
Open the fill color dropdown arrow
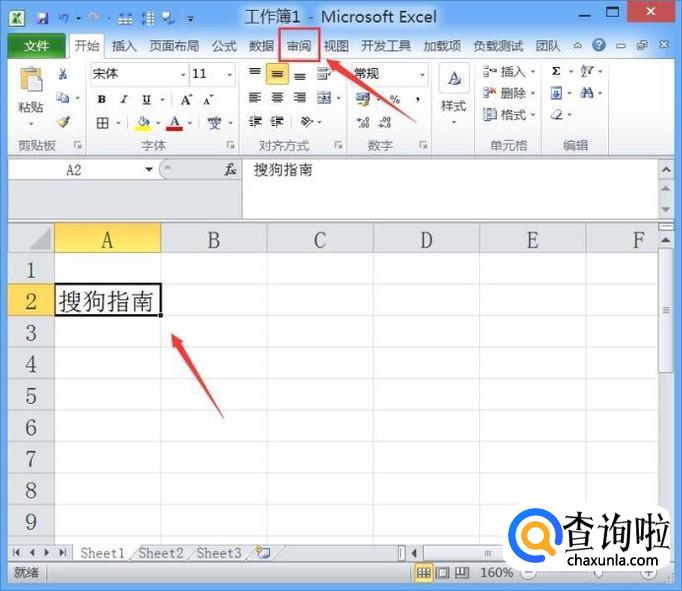(x=158, y=124)
